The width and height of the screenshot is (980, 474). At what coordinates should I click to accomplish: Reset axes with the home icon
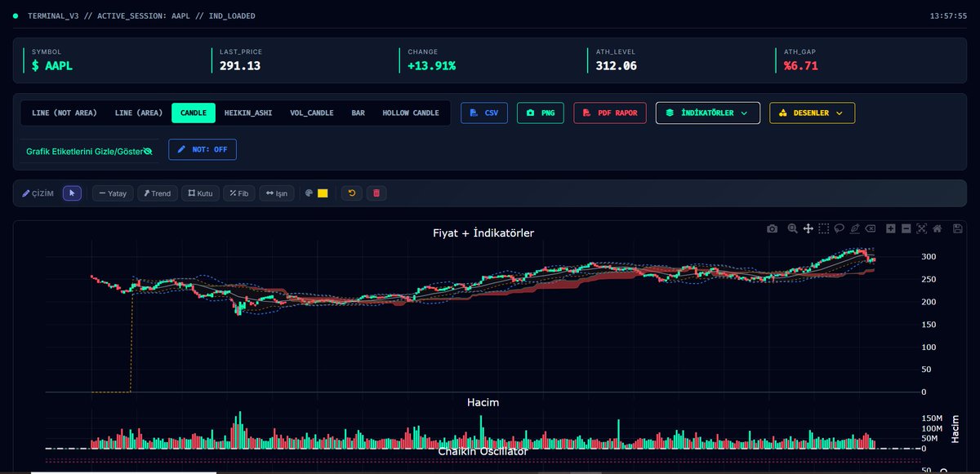(938, 228)
